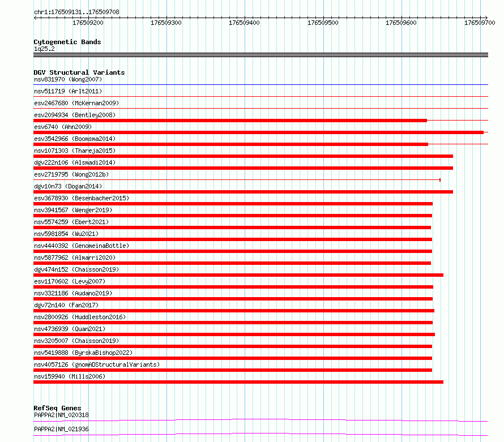504x442 pixels.
Task: Open the nsv3321186 (Audano2019) label
Action: [73, 293]
